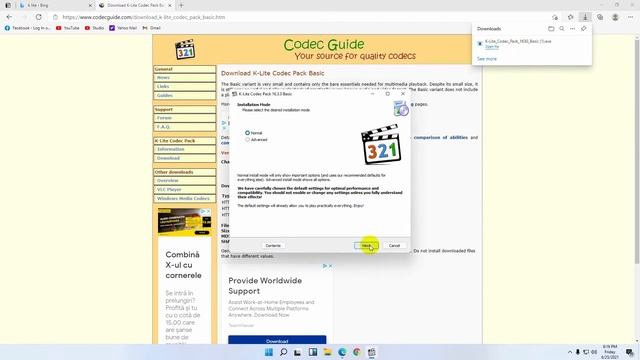Image resolution: width=640 pixels, height=360 pixels.
Task: Close the sidebar banner ad
Action: (209, 211)
